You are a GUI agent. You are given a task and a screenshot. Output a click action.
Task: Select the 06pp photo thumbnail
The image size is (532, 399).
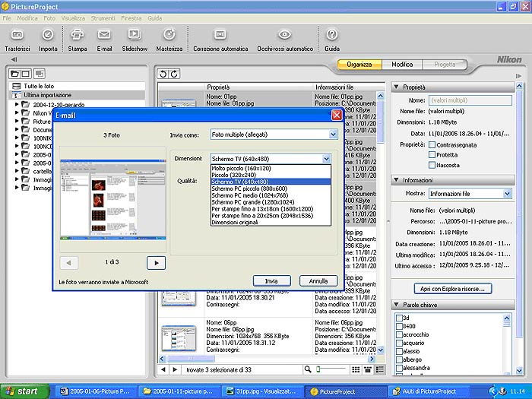click(x=179, y=338)
